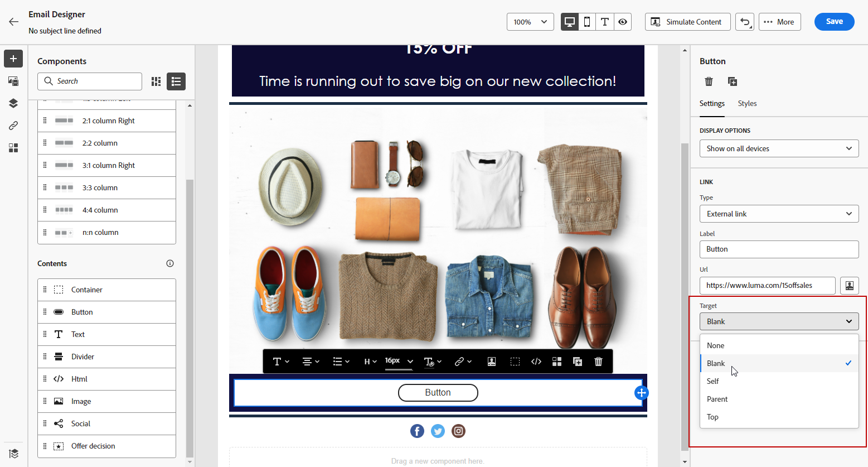Show source code from floating toolbar
This screenshot has height=467, width=868.
536,362
